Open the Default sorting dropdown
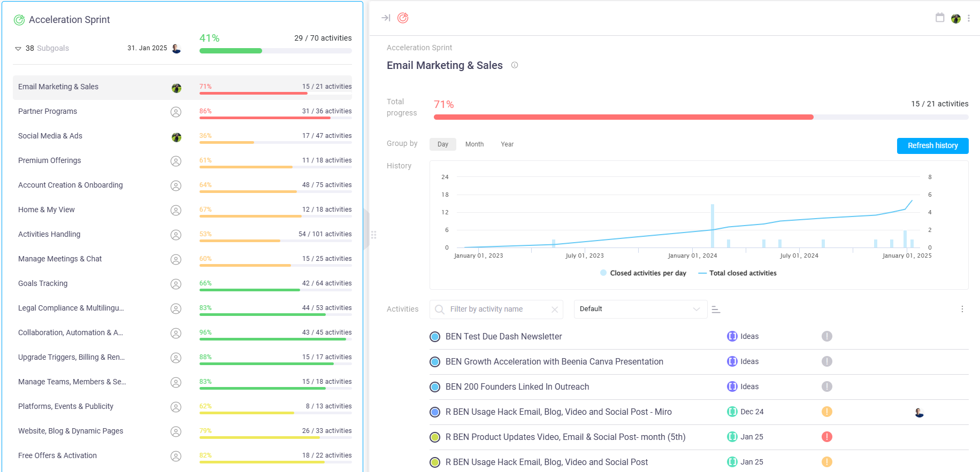 [640, 309]
